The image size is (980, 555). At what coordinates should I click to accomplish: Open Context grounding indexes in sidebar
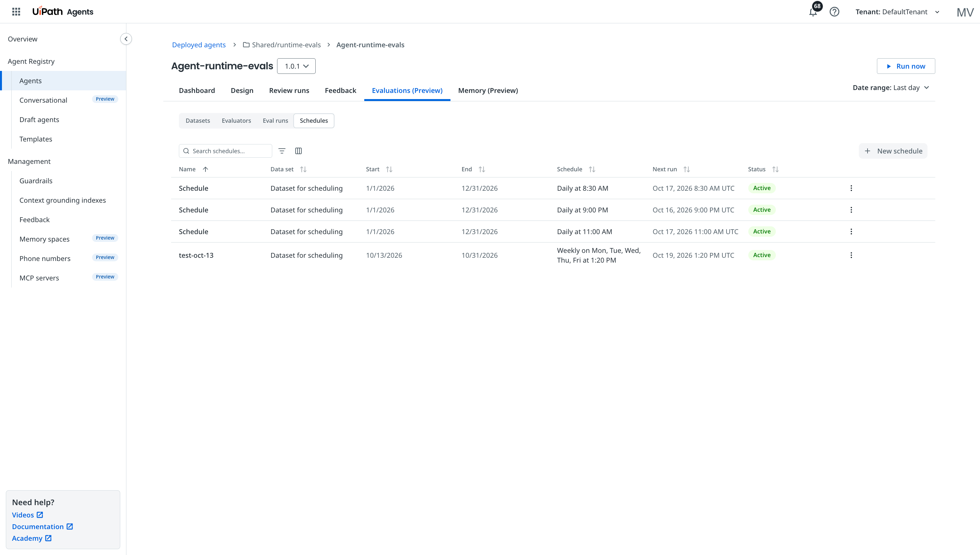63,200
